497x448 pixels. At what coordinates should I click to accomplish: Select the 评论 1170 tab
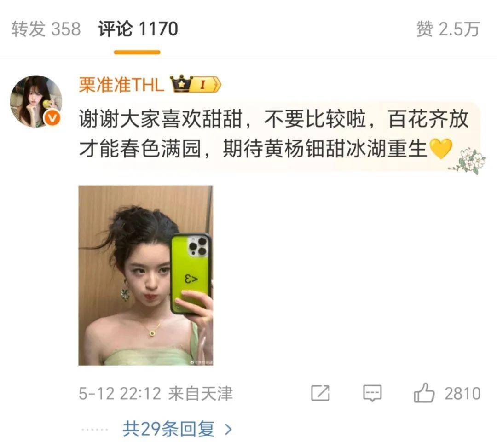(x=138, y=29)
